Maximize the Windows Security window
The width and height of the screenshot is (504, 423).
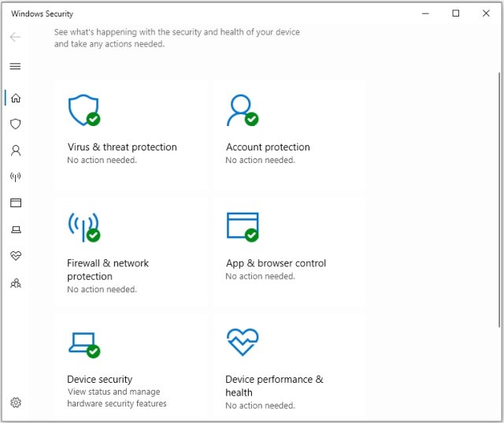pyautogui.click(x=456, y=13)
